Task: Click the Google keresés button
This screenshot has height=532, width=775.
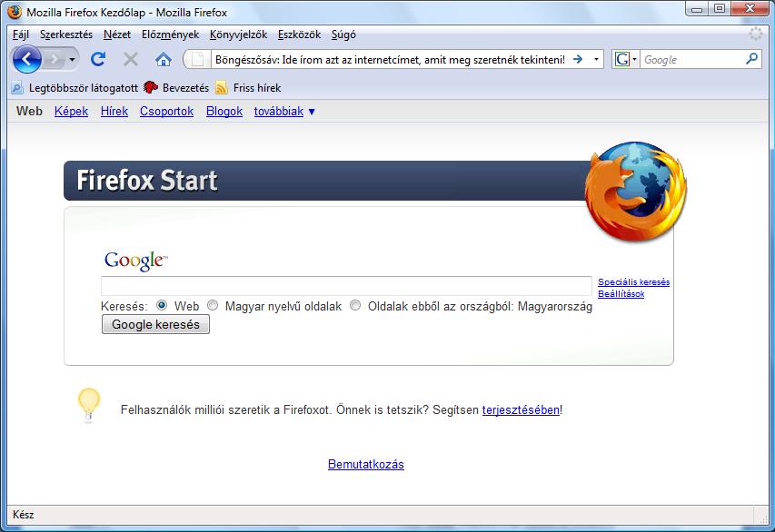Action: (x=155, y=324)
